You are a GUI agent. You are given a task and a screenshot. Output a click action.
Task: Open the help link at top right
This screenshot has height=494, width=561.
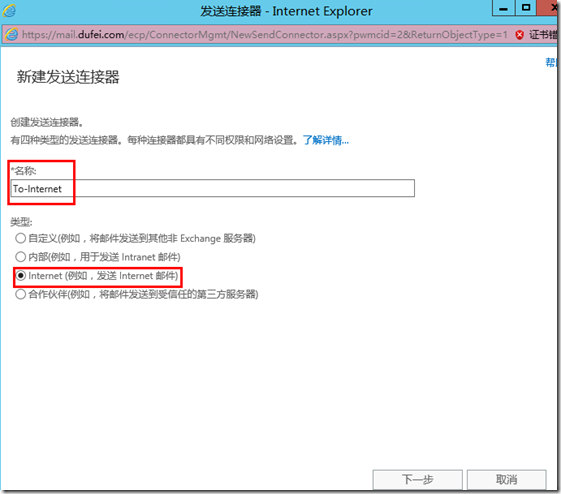[551, 62]
